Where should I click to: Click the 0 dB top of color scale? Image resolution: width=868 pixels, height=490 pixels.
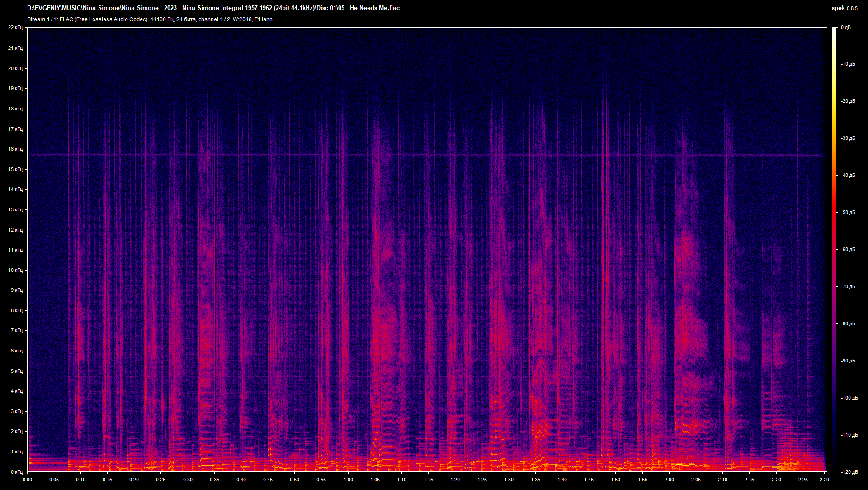pos(845,28)
